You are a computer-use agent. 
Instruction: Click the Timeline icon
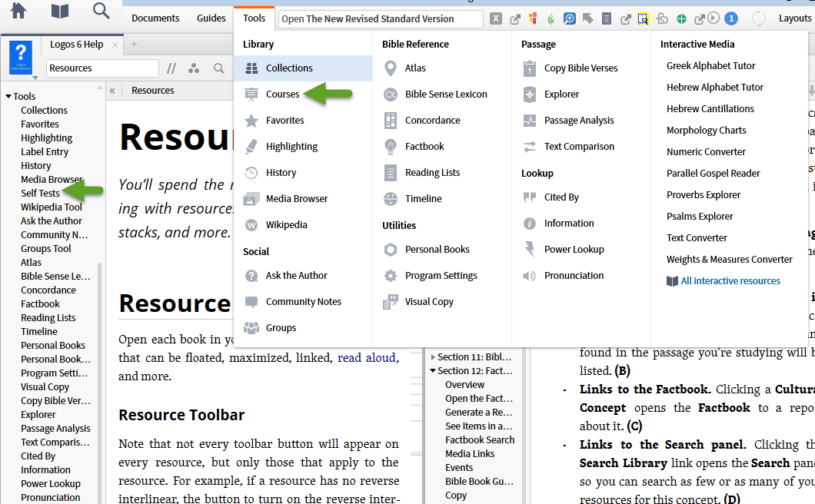(x=391, y=198)
